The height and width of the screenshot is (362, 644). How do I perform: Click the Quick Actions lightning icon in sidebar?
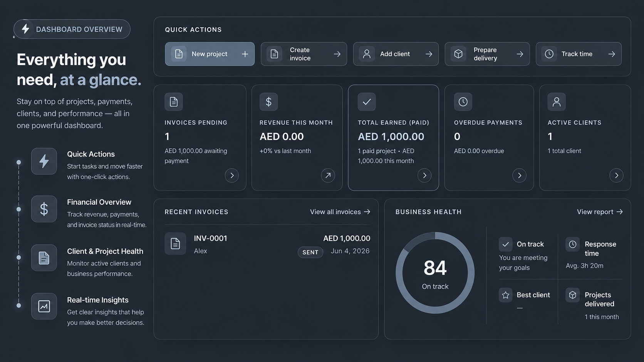[x=44, y=161]
